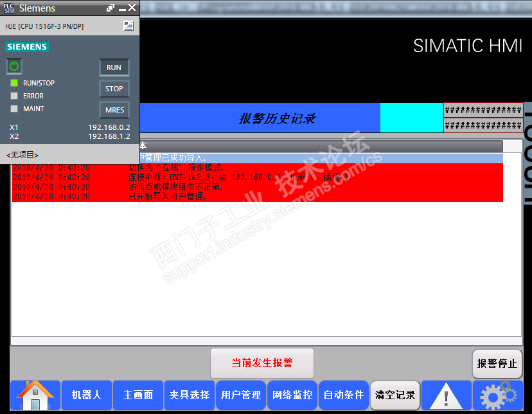Open the 用户管理 screen
The width and height of the screenshot is (532, 414).
[x=241, y=395]
